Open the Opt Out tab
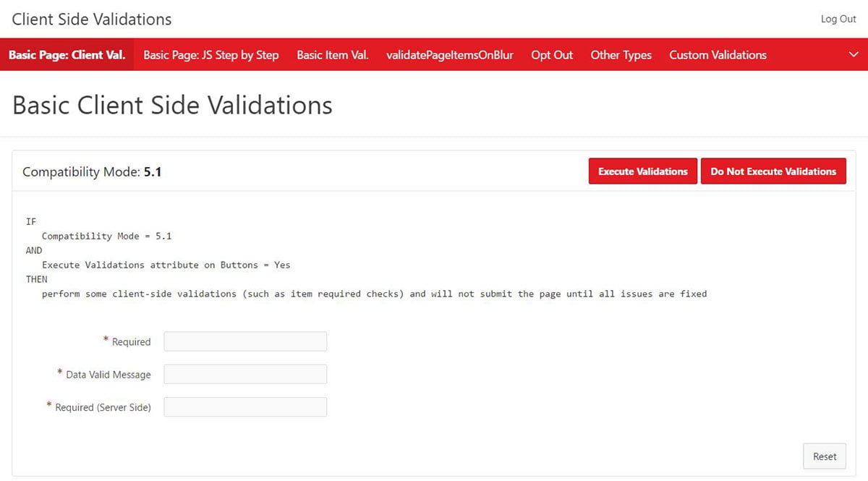The image size is (868, 481). coord(551,55)
